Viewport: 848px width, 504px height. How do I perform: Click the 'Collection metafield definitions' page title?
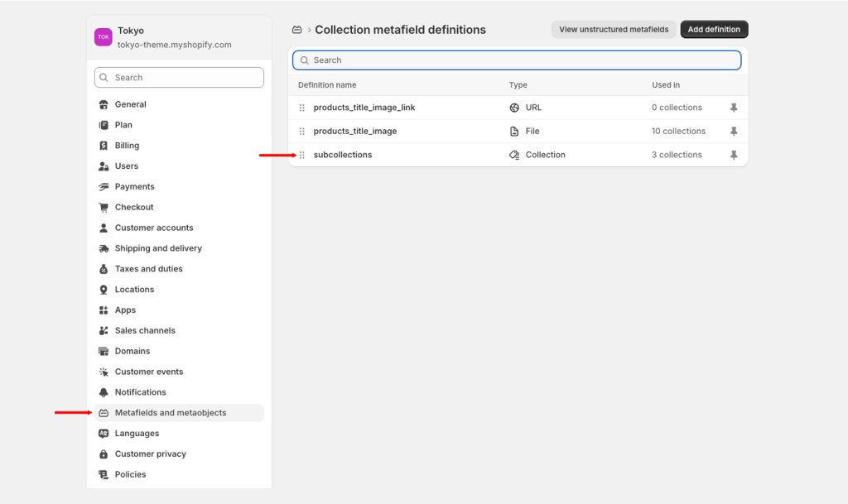point(400,30)
